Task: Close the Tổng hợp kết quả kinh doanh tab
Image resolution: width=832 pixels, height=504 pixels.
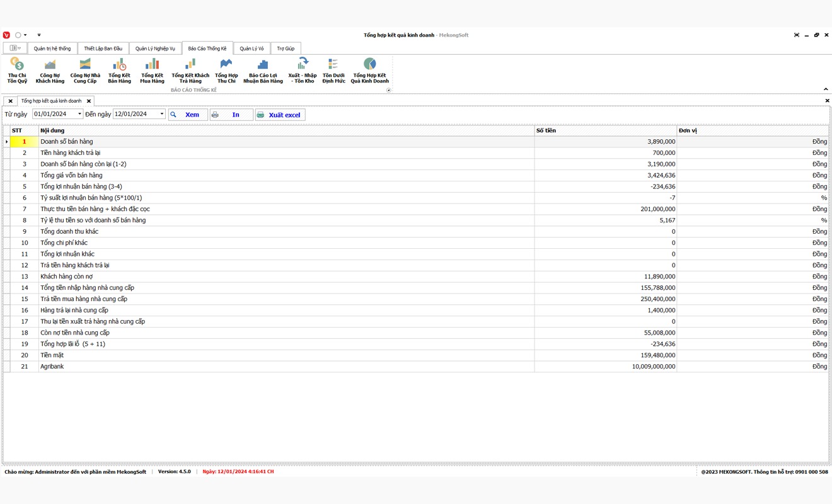Action: pyautogui.click(x=89, y=101)
